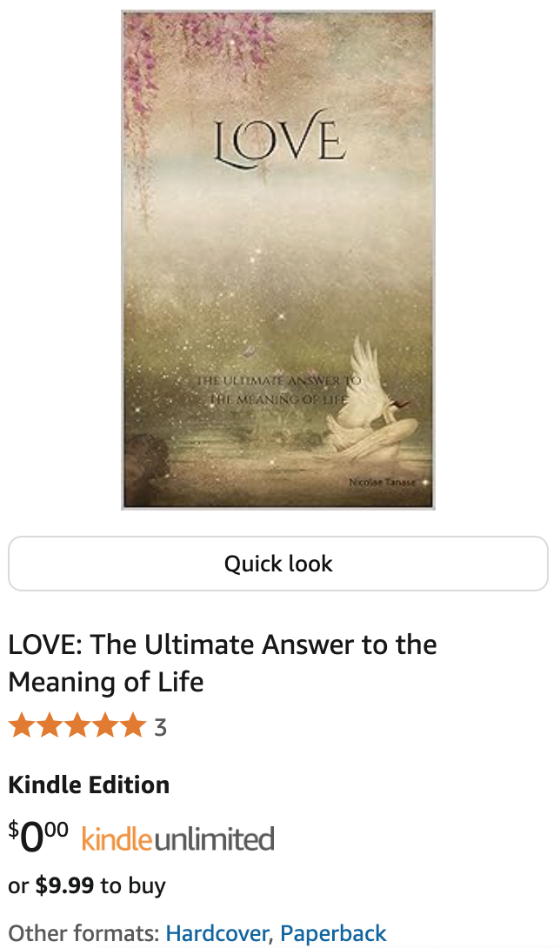
Task: Select the Kindle Edition format link
Action: point(89,784)
